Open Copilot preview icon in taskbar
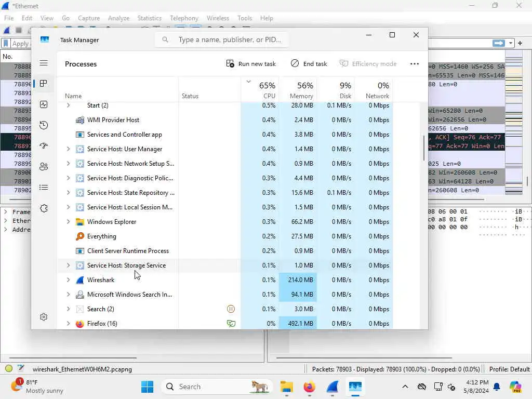The image size is (532, 399). click(515, 387)
